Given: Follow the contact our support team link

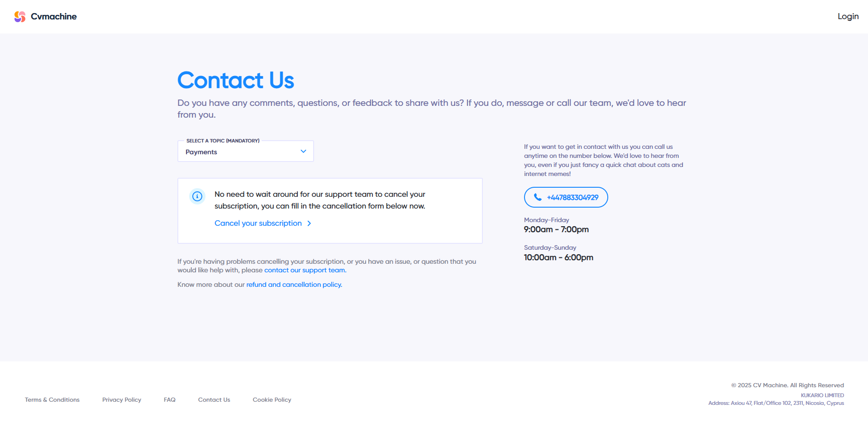Looking at the screenshot, I should [x=305, y=270].
